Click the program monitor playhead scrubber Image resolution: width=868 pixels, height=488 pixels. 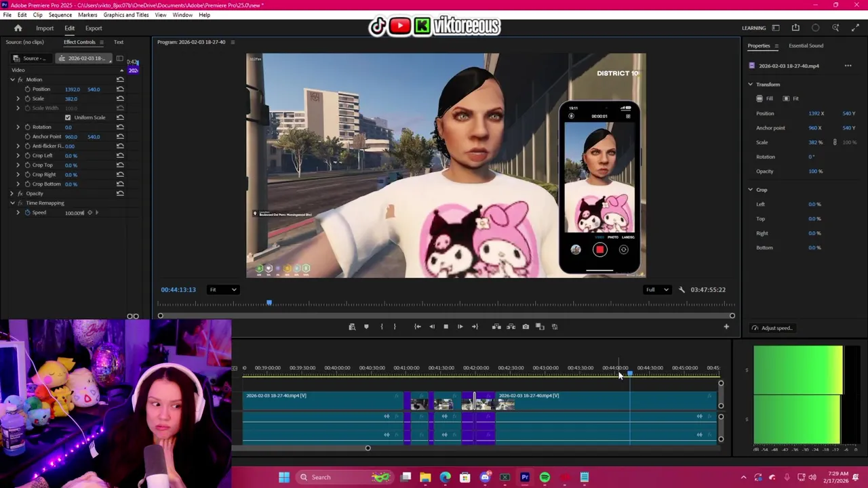[x=269, y=303]
